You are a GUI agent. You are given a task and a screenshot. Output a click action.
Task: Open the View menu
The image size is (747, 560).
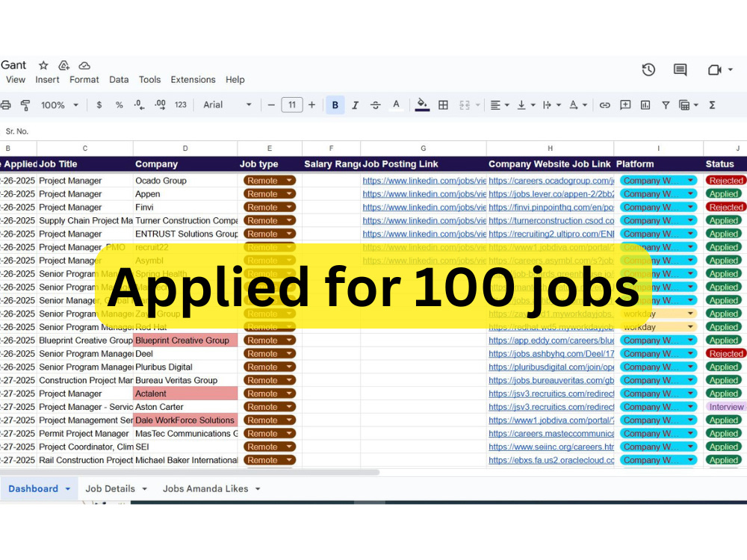coord(16,80)
